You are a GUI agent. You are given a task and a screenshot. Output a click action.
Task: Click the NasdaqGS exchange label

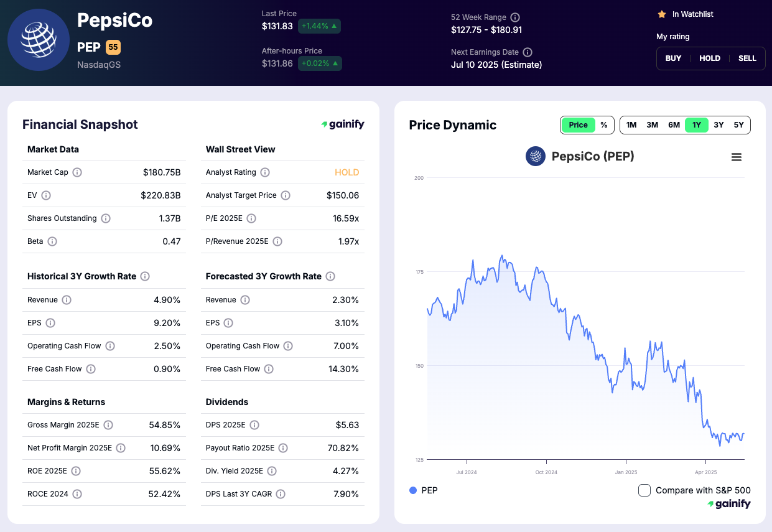pyautogui.click(x=99, y=65)
